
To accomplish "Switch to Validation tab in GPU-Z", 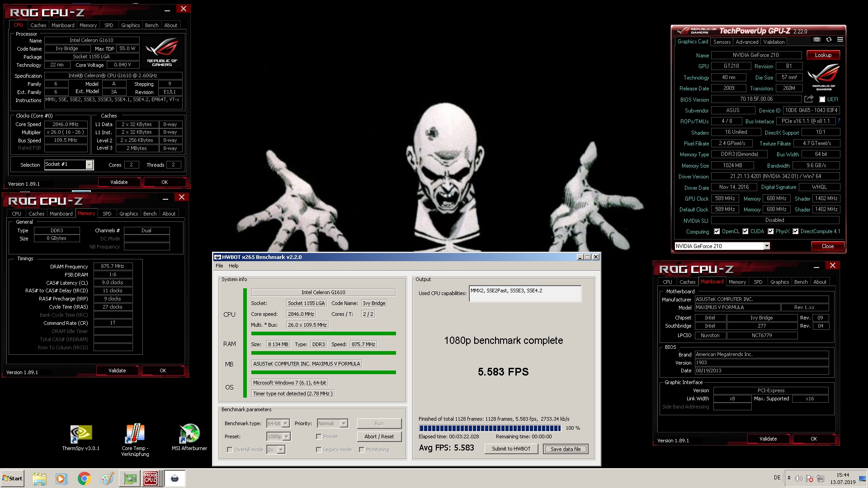I will [774, 42].
